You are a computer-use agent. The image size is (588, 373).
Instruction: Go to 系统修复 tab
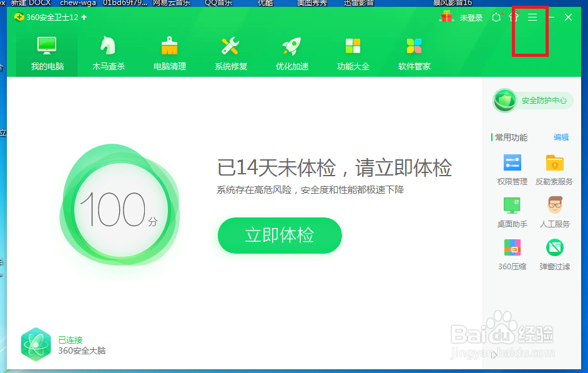click(x=230, y=54)
